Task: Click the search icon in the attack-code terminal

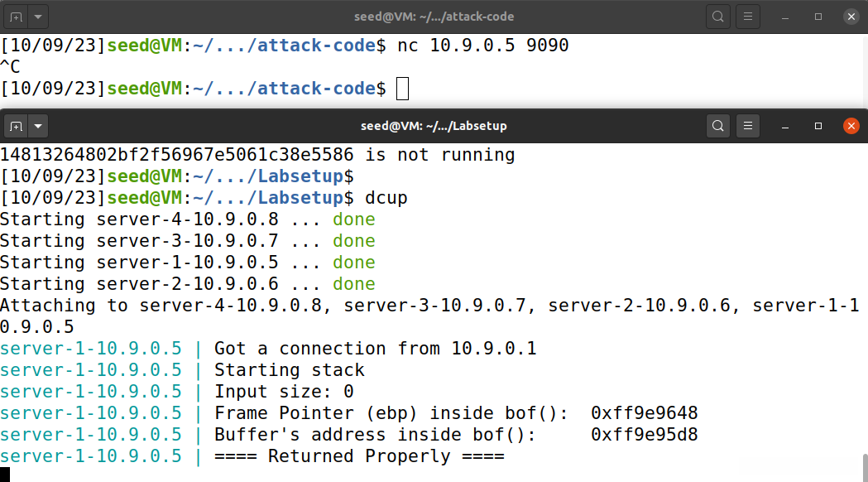Action: 718,17
